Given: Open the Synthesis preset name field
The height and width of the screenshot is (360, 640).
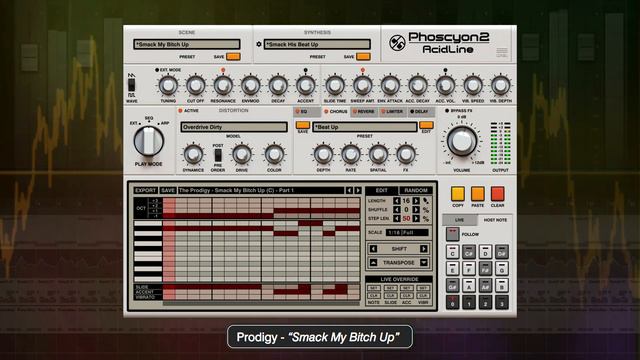Looking at the screenshot, I should (x=317, y=44).
